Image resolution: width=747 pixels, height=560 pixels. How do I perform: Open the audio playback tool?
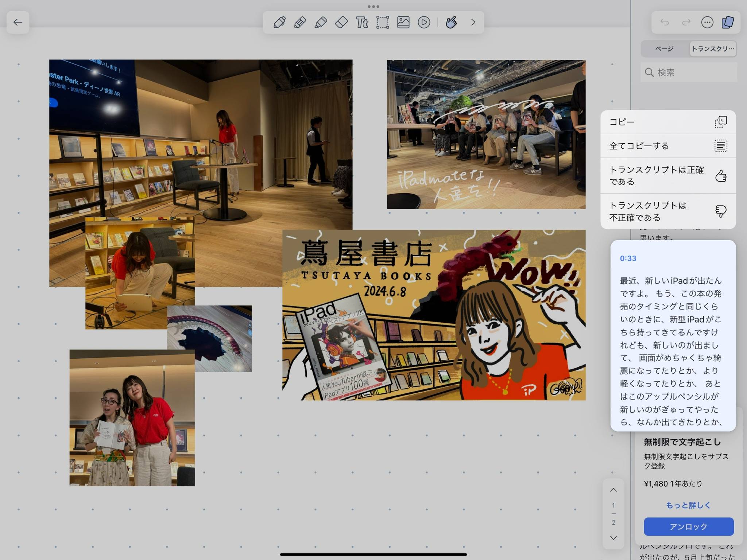(x=424, y=22)
